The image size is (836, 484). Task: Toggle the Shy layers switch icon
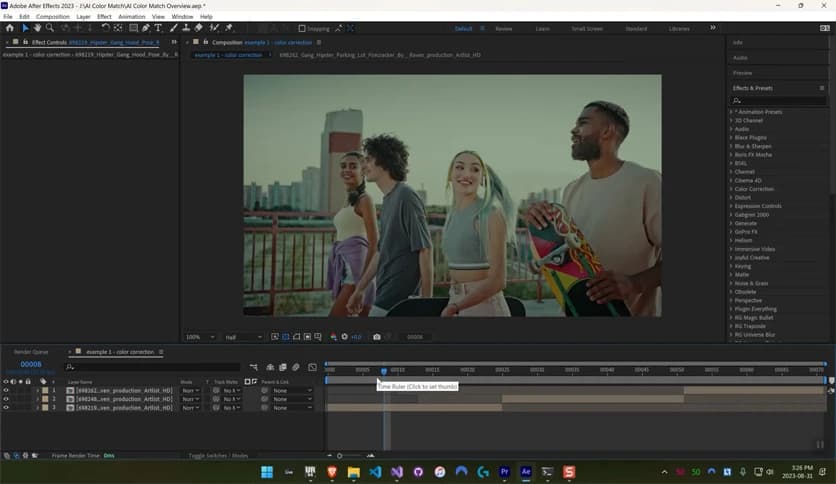click(x=270, y=367)
